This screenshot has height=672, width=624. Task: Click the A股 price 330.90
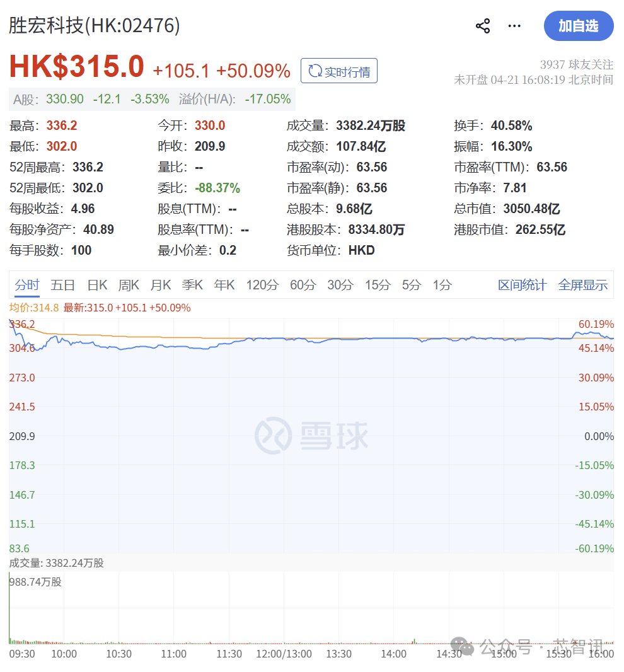pos(65,99)
